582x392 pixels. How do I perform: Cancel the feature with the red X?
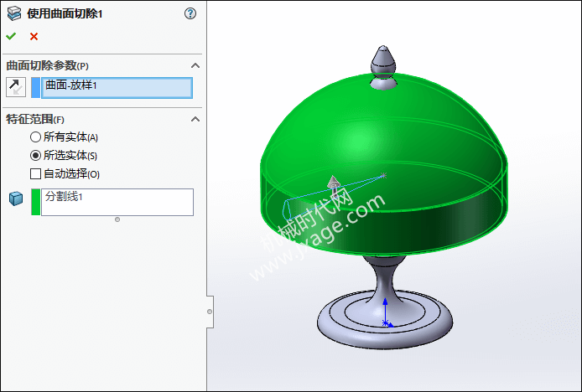click(x=34, y=36)
